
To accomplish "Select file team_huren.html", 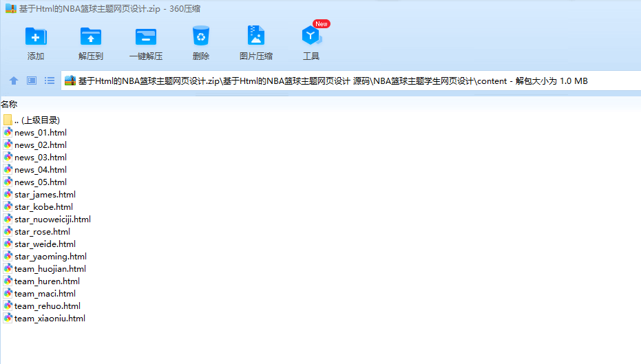I will [x=42, y=281].
